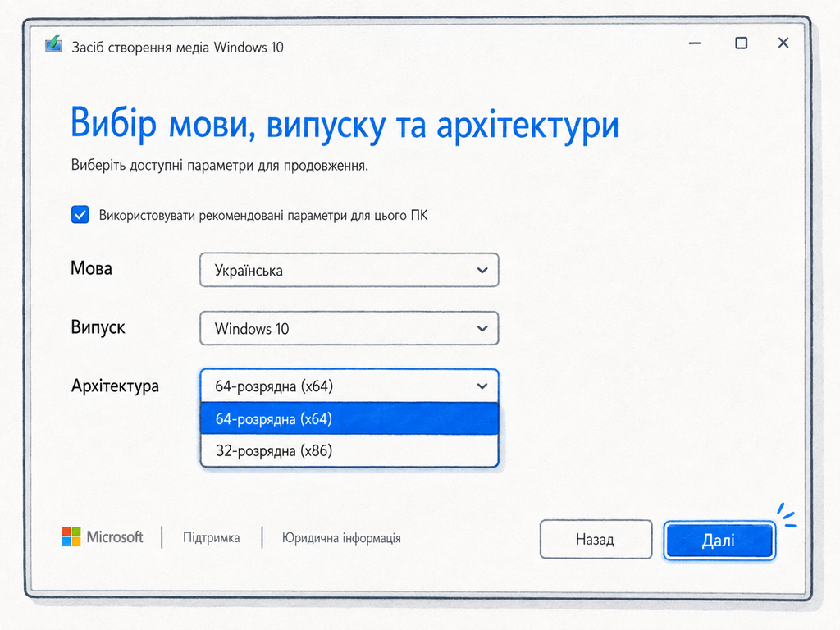The image size is (840, 630).
Task: Open the Мова language dropdown
Action: coord(349,270)
